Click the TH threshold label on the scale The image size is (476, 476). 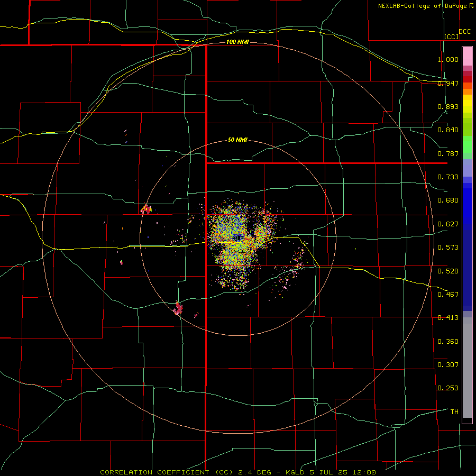click(x=454, y=412)
